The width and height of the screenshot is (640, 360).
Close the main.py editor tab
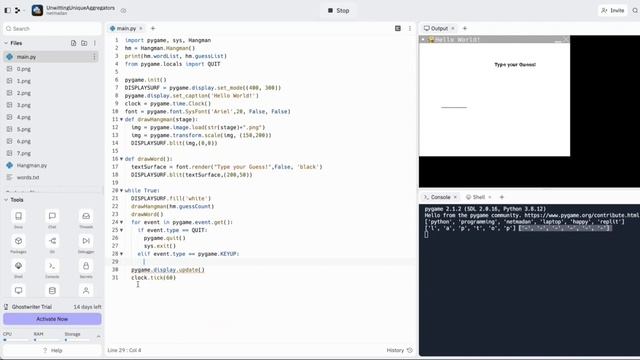pyautogui.click(x=141, y=28)
